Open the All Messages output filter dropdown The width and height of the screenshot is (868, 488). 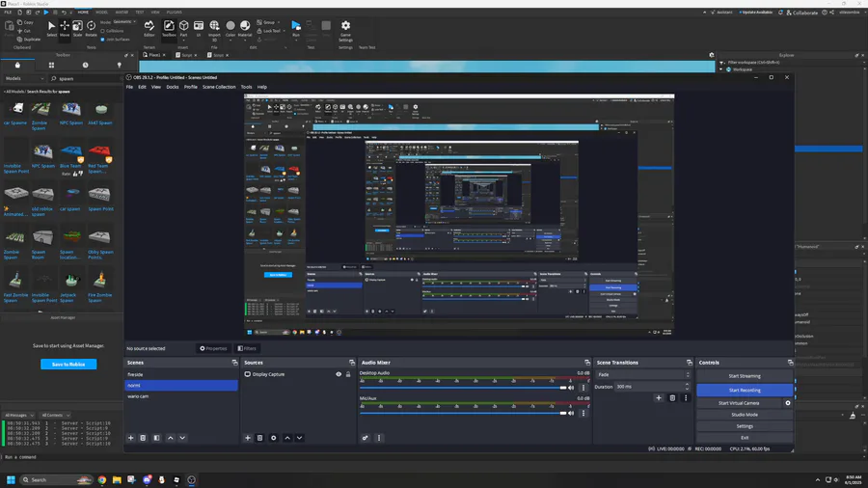(18, 415)
